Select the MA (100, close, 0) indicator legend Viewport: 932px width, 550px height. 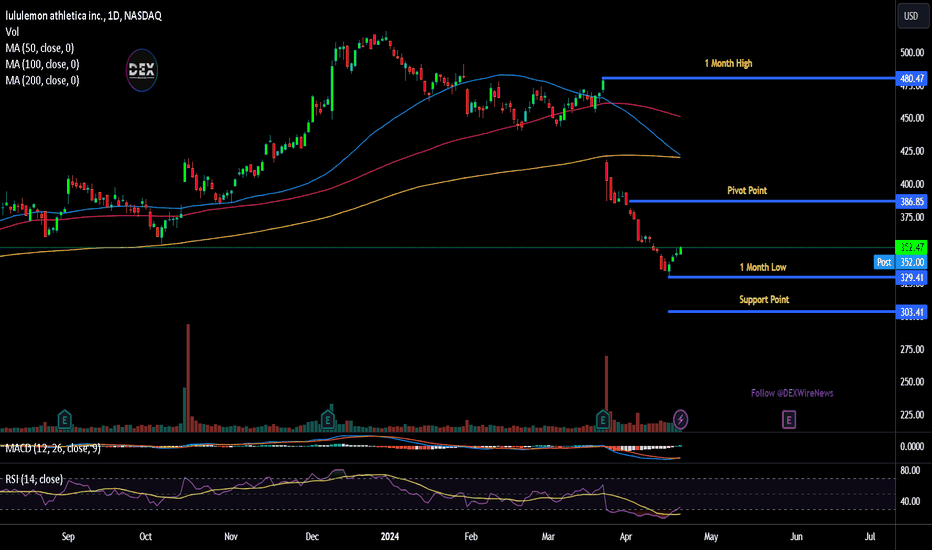click(x=42, y=64)
